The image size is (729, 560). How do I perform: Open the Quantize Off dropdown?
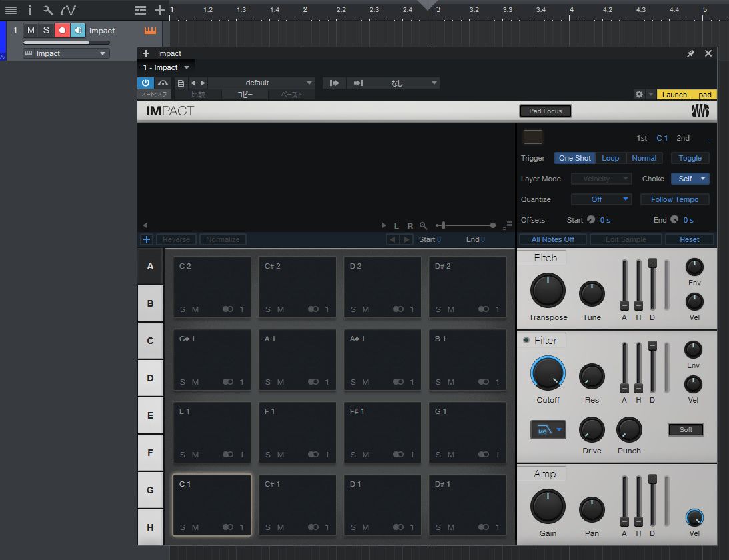601,199
